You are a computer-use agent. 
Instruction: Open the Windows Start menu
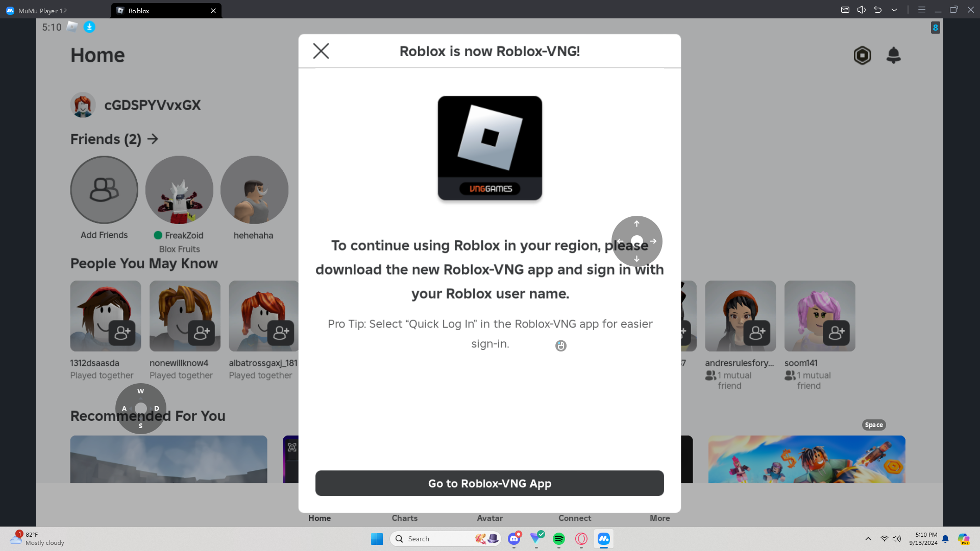377,539
